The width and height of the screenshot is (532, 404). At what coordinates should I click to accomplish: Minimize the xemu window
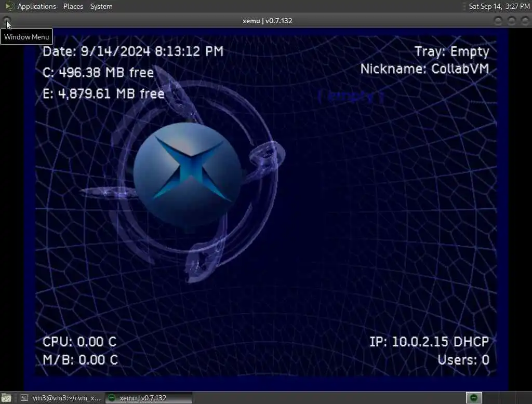498,21
